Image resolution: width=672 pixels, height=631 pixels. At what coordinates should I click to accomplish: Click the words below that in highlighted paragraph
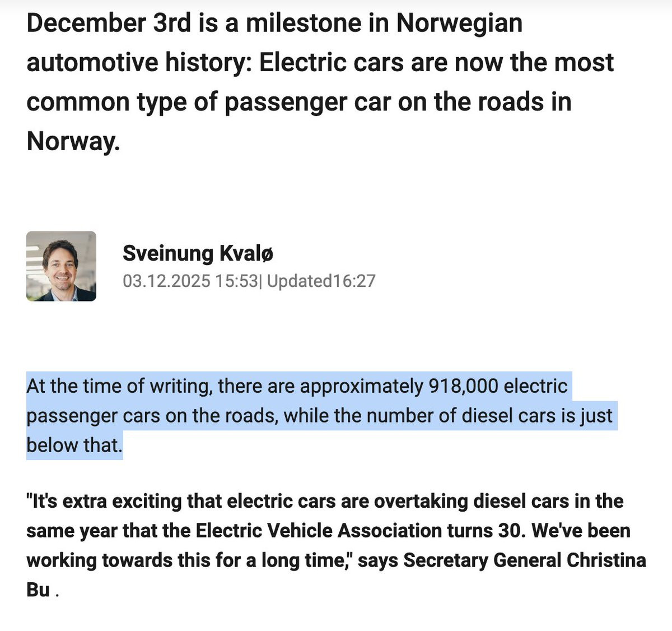(74, 446)
